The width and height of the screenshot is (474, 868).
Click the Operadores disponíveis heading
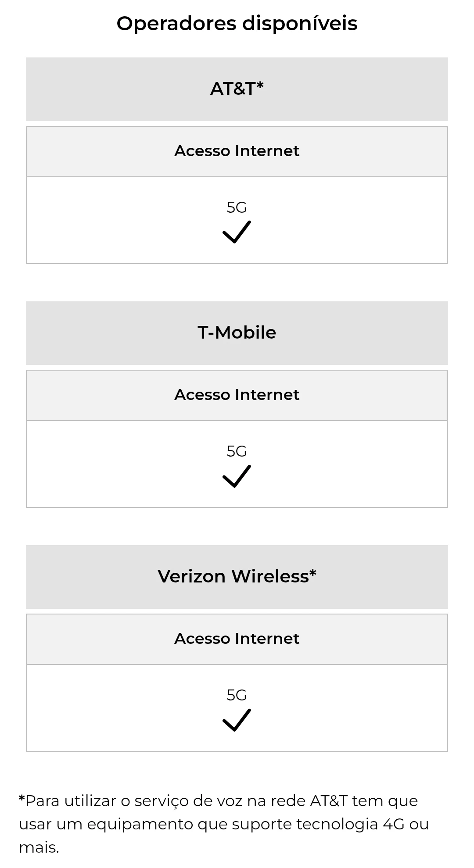(237, 23)
